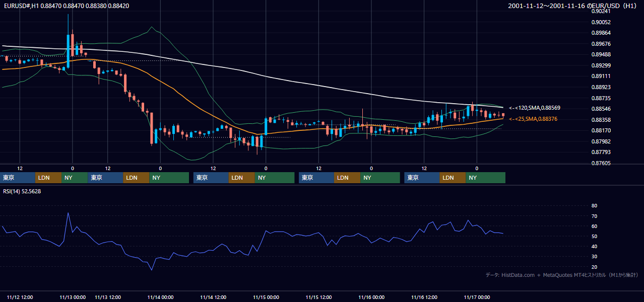The image size is (644, 302).
Task: Click RSI scale level 20
Action: (595, 267)
